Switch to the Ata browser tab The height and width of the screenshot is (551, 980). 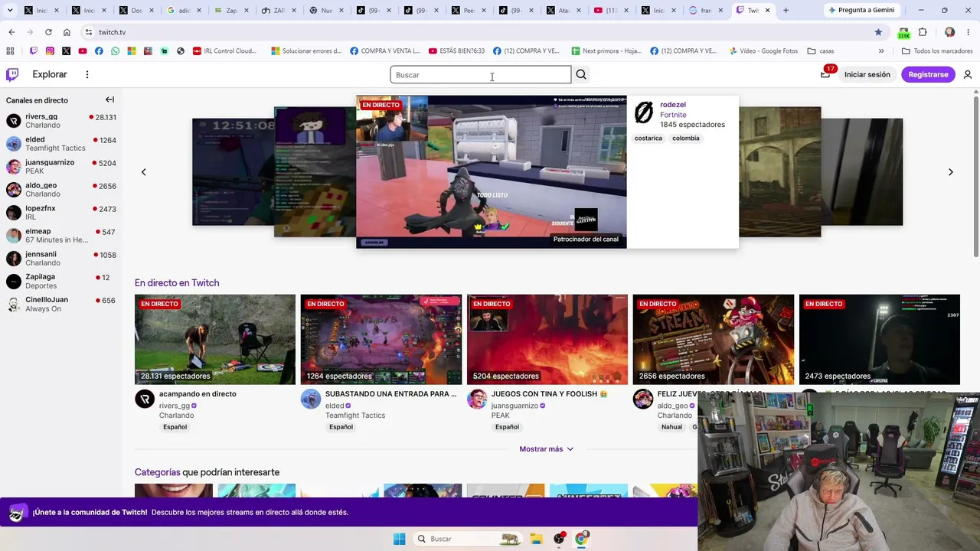click(x=563, y=10)
